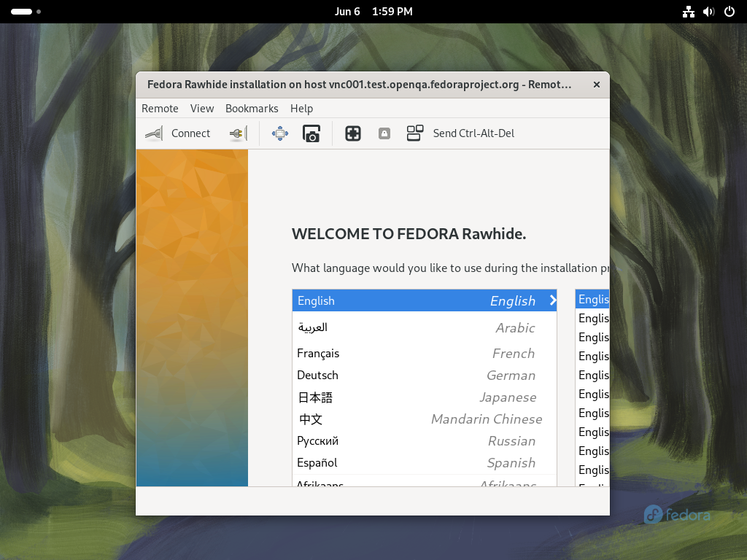Click the fullscreen arrows icon

click(x=280, y=133)
